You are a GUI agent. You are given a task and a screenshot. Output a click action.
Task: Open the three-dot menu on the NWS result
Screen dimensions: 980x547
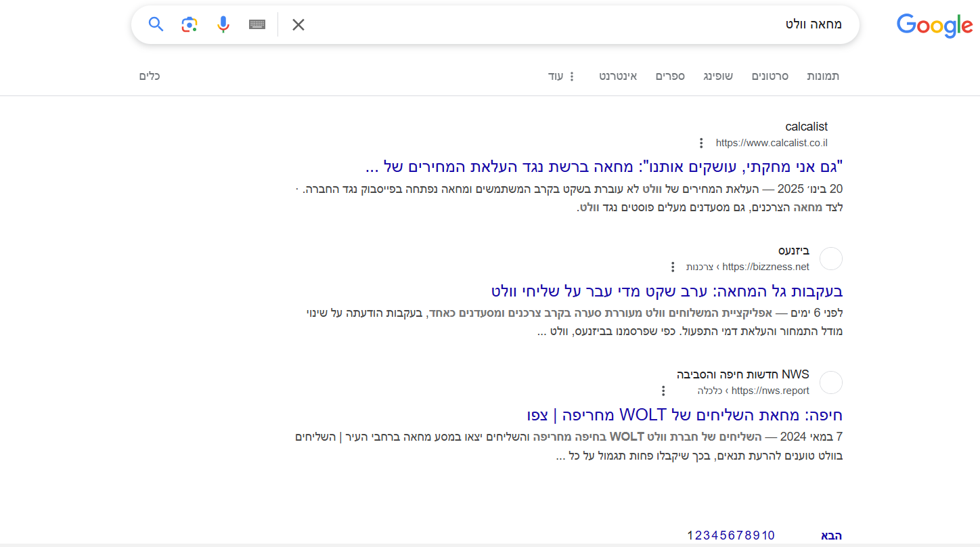[663, 391]
